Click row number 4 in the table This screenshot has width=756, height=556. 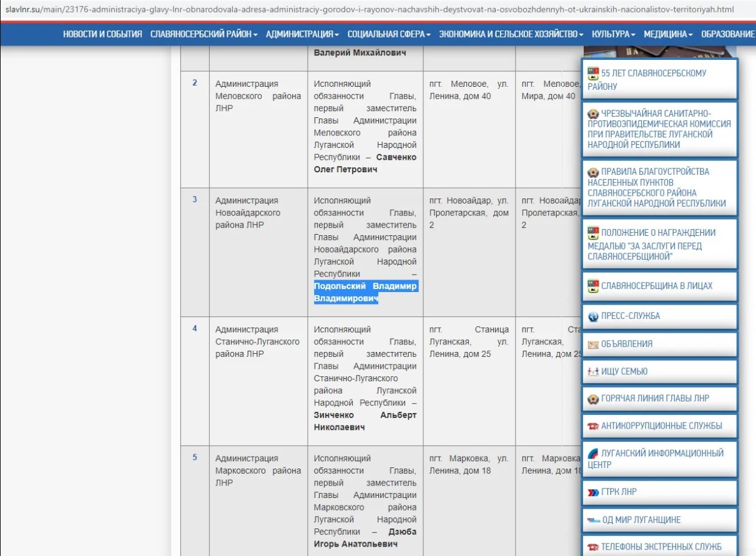tap(195, 328)
